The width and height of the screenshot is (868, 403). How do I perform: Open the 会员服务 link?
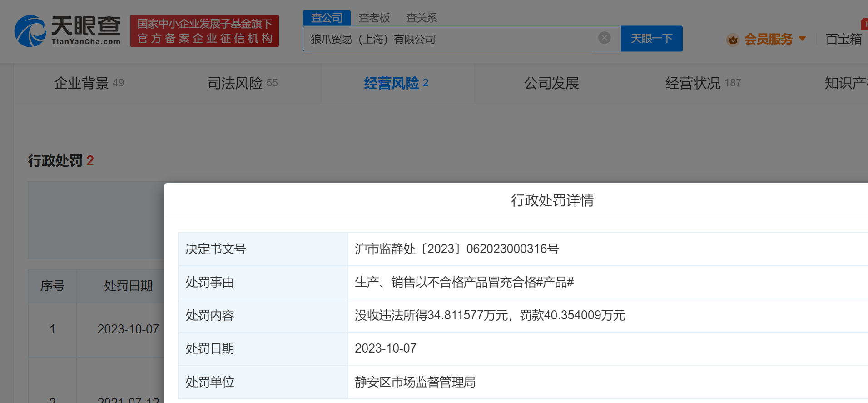pyautogui.click(x=768, y=39)
